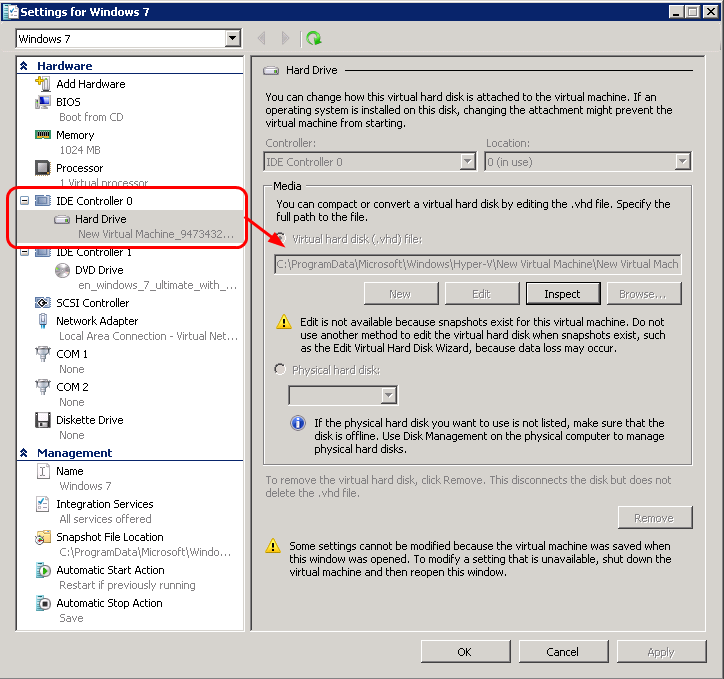Click 'Local Area Connection - Virtual Net...' text

(x=148, y=336)
